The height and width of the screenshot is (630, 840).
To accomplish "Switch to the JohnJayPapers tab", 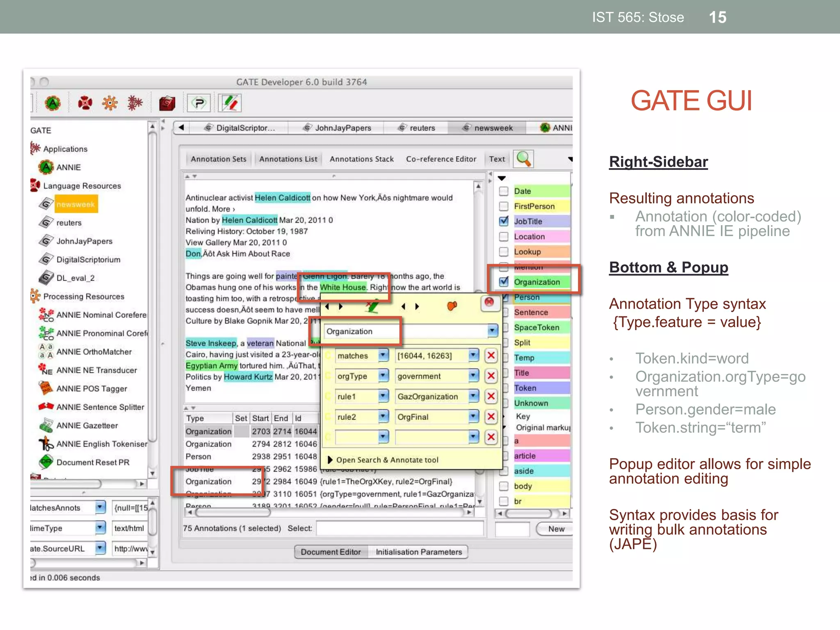I will click(x=336, y=128).
